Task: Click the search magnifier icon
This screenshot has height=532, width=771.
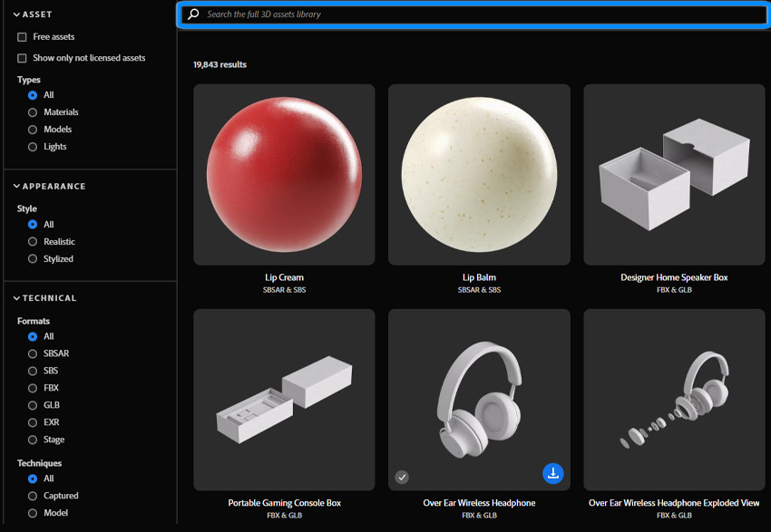Action: point(192,14)
